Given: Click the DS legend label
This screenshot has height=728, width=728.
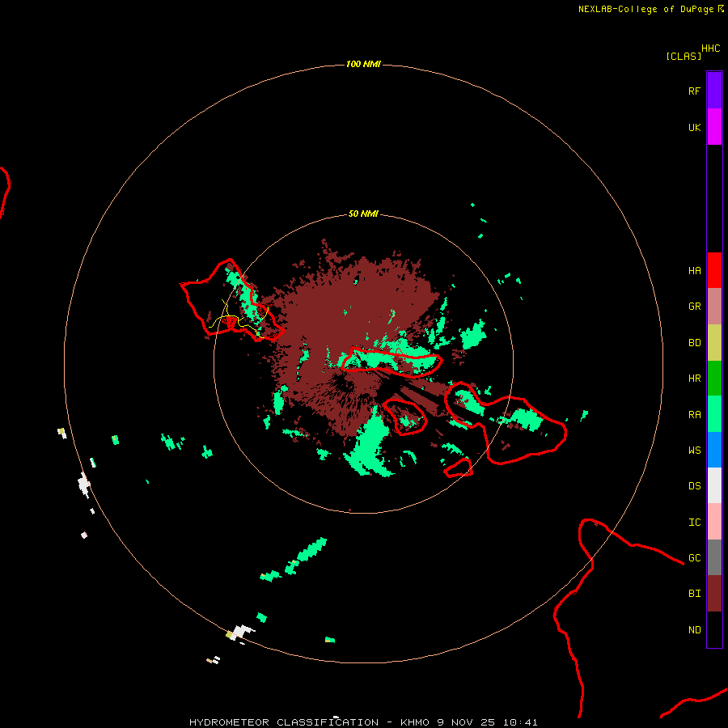Looking at the screenshot, I should pyautogui.click(x=694, y=486).
